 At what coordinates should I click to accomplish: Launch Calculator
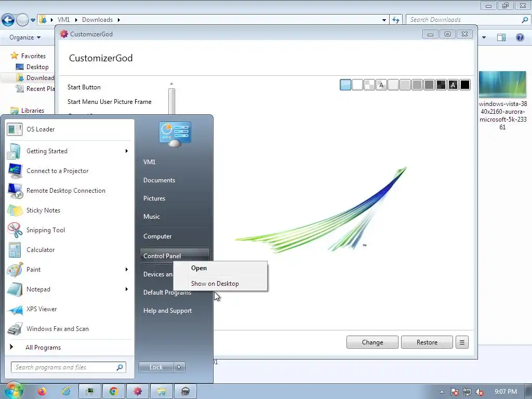pos(70,249)
